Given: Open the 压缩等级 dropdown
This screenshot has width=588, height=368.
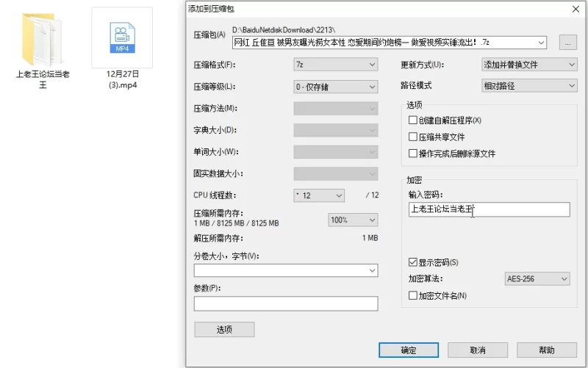Looking at the screenshot, I should tap(336, 87).
